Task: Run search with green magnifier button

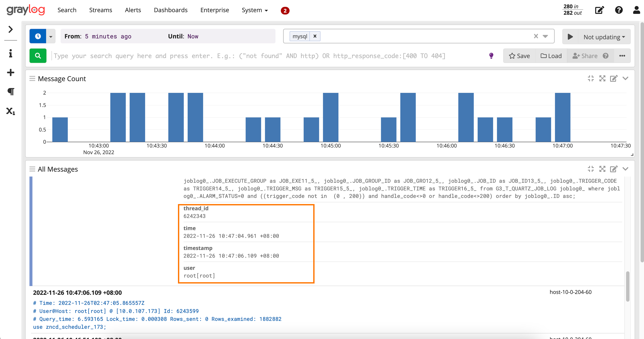Action: click(38, 56)
